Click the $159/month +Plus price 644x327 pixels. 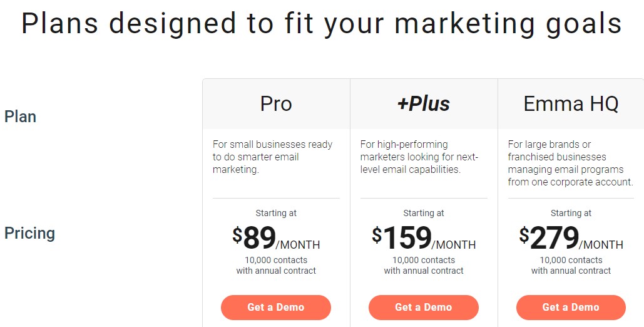[424, 238]
